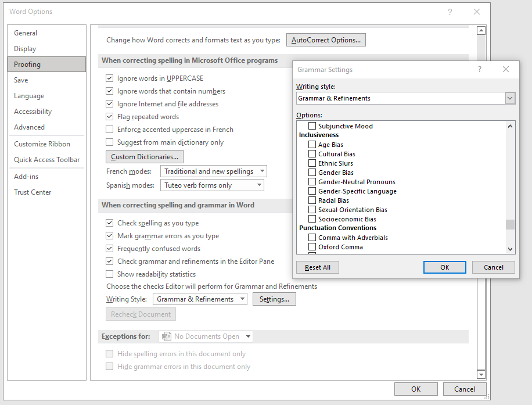Screen dimensions: 532x405
Task: Select Proofing category in sidebar
Action: [x=47, y=64]
